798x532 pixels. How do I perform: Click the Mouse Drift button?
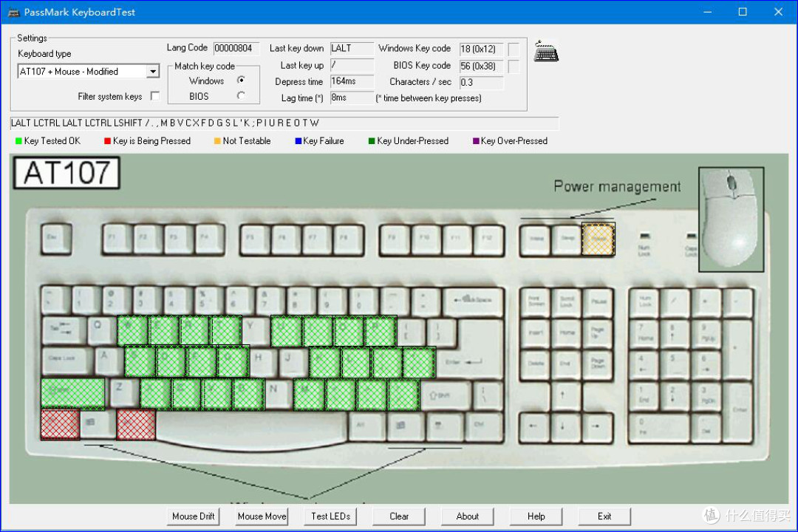194,516
